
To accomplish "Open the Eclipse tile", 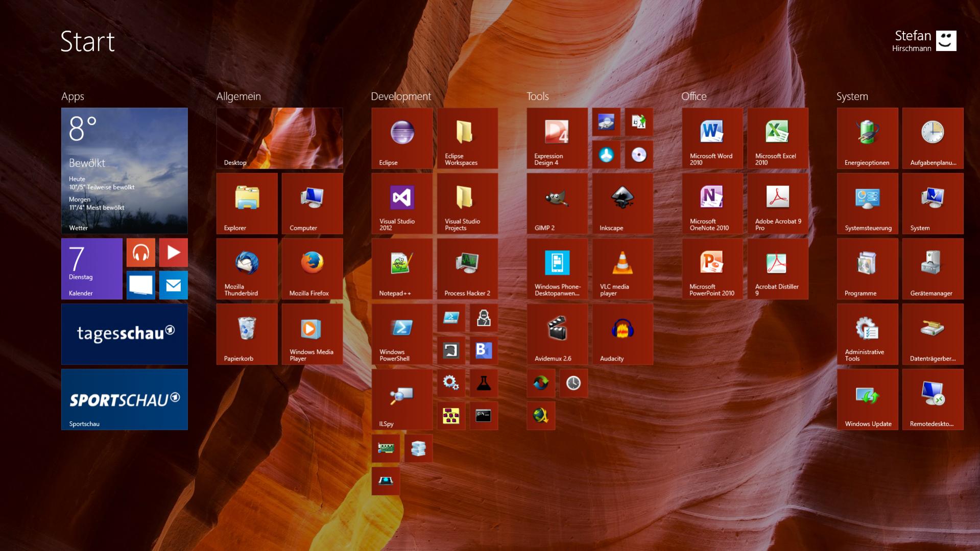I will tap(402, 138).
